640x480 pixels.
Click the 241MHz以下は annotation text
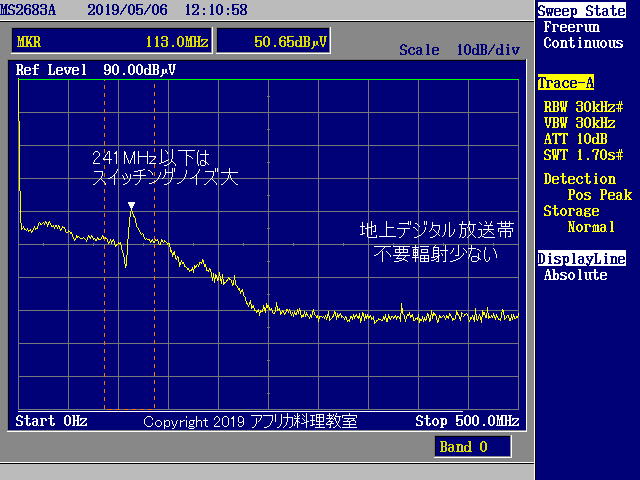pyautogui.click(x=151, y=158)
